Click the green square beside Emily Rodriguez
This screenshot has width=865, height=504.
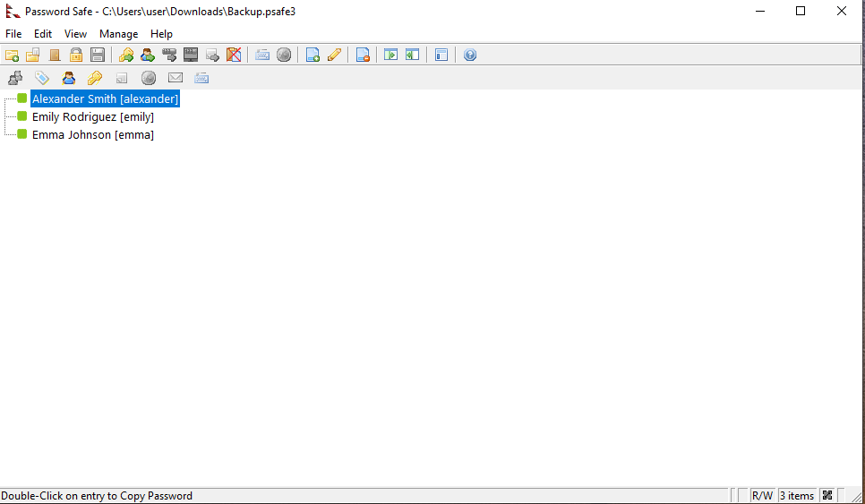click(22, 116)
